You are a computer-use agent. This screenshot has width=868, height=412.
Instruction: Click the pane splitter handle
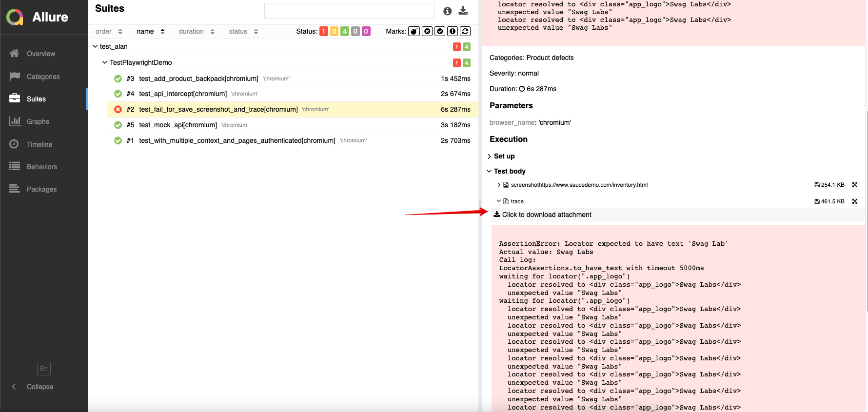pyautogui.click(x=480, y=204)
